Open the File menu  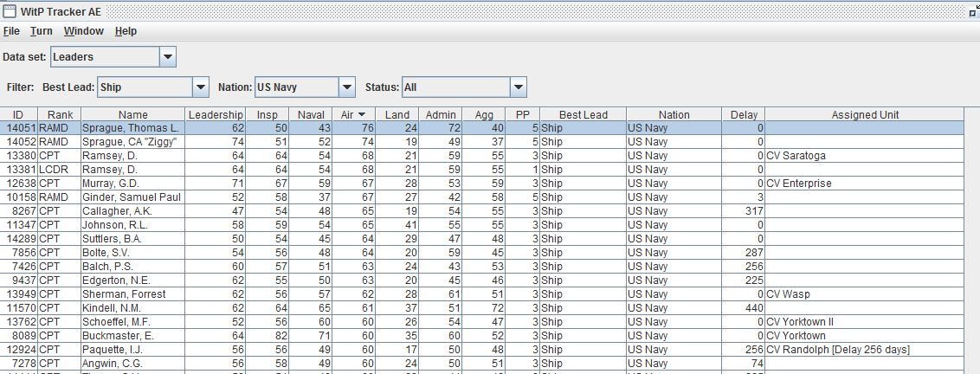11,31
